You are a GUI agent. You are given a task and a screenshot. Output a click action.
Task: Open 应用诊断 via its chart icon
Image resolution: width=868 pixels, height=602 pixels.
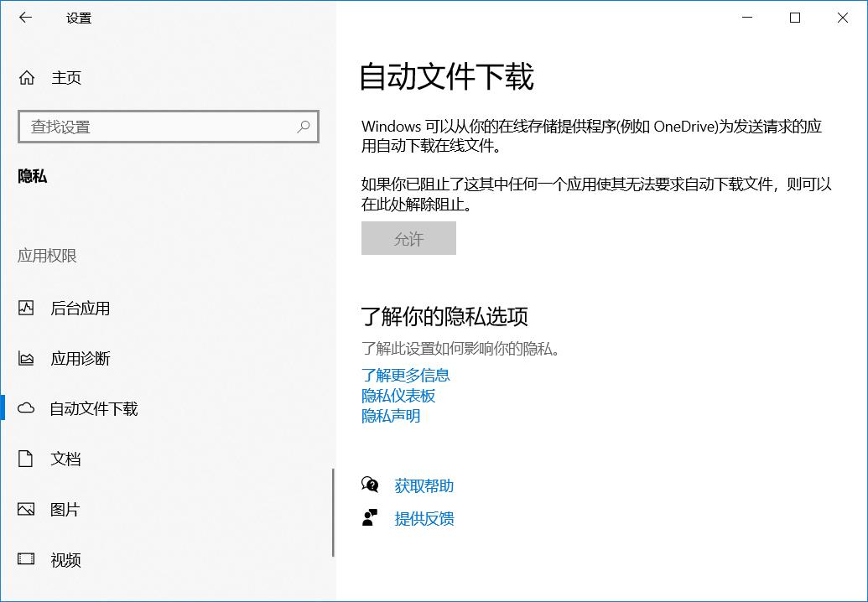[x=25, y=358]
